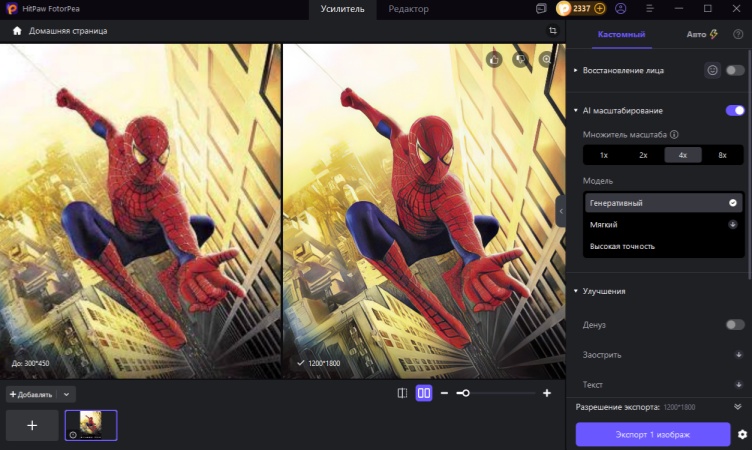
Task: Open info icon next to scale multiplier
Action: tap(674, 134)
